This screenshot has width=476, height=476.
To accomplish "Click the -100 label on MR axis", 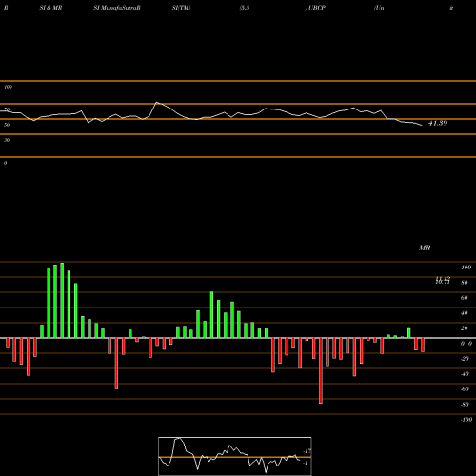I will (466, 420).
